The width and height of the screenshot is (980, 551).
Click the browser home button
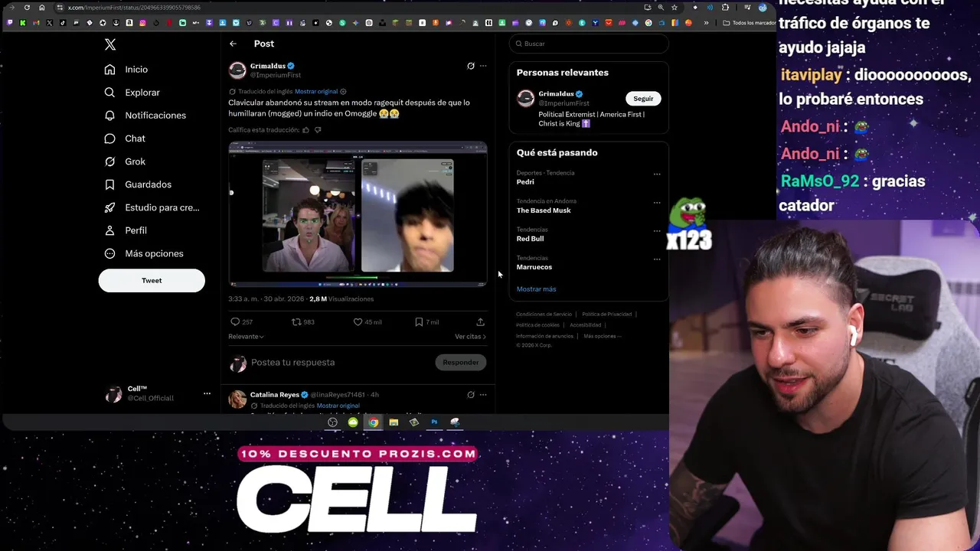[42, 8]
